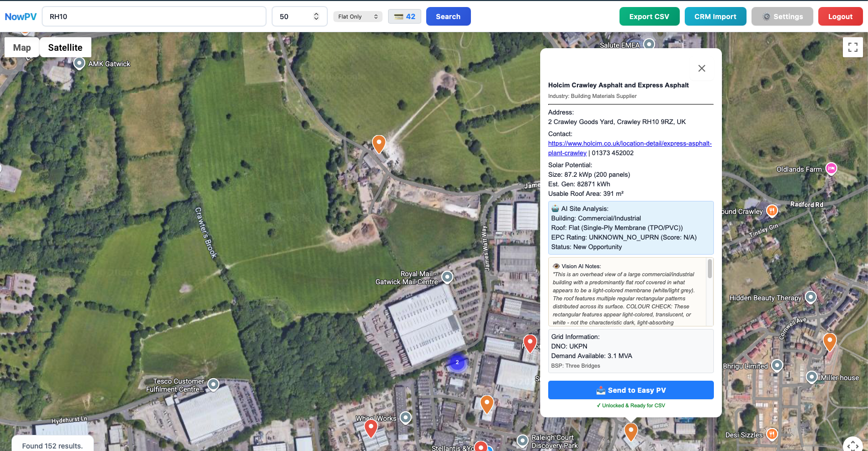The height and width of the screenshot is (451, 868).
Task: Enter fullscreen map view
Action: [x=852, y=47]
